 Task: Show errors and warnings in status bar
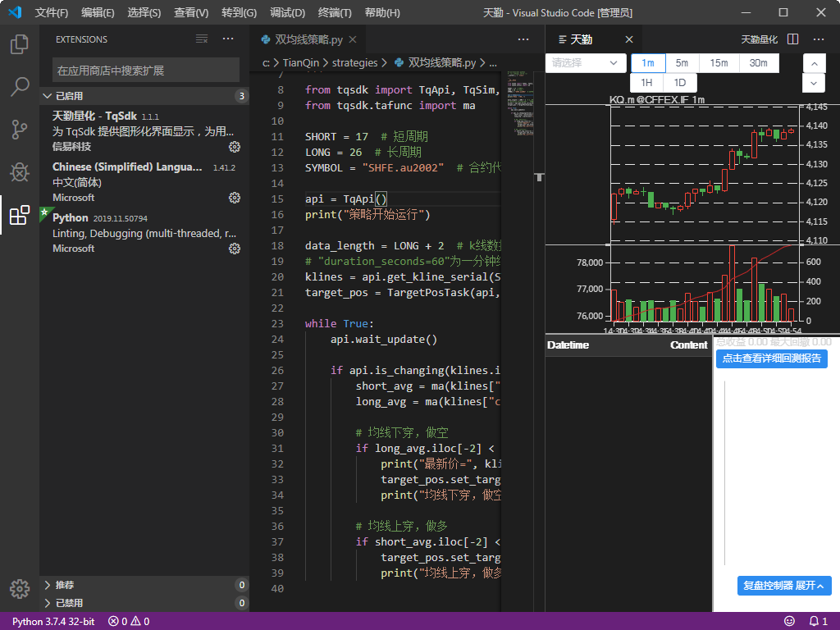[129, 622]
